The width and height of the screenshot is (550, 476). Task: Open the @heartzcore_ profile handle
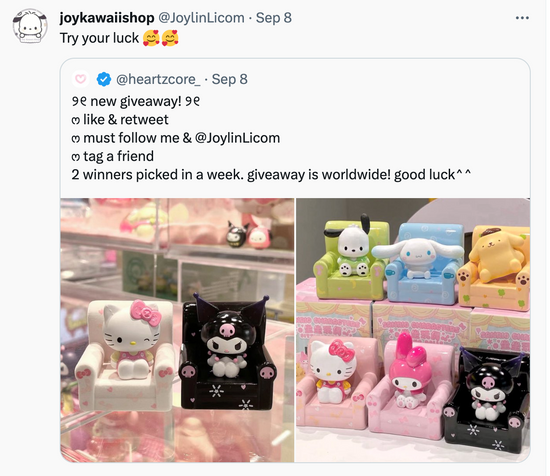click(158, 79)
